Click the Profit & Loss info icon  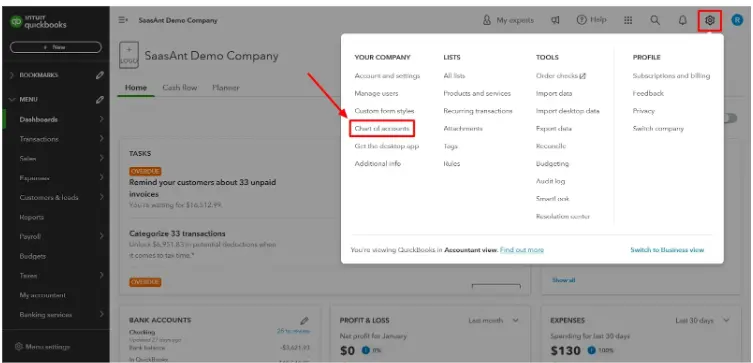click(x=365, y=351)
